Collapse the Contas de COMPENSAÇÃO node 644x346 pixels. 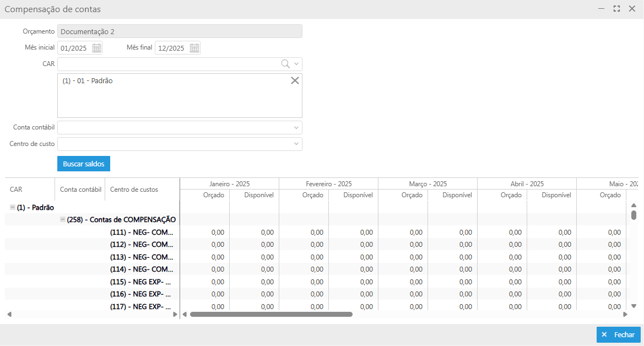click(62, 219)
